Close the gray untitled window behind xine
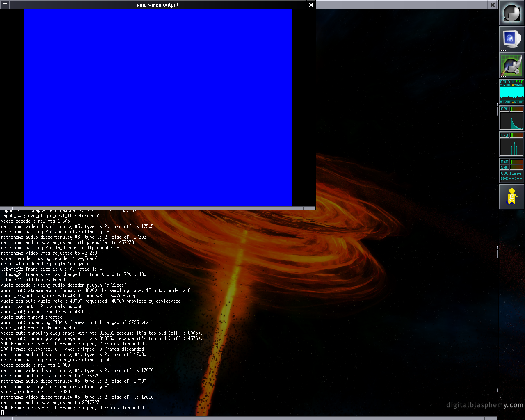 point(493,5)
